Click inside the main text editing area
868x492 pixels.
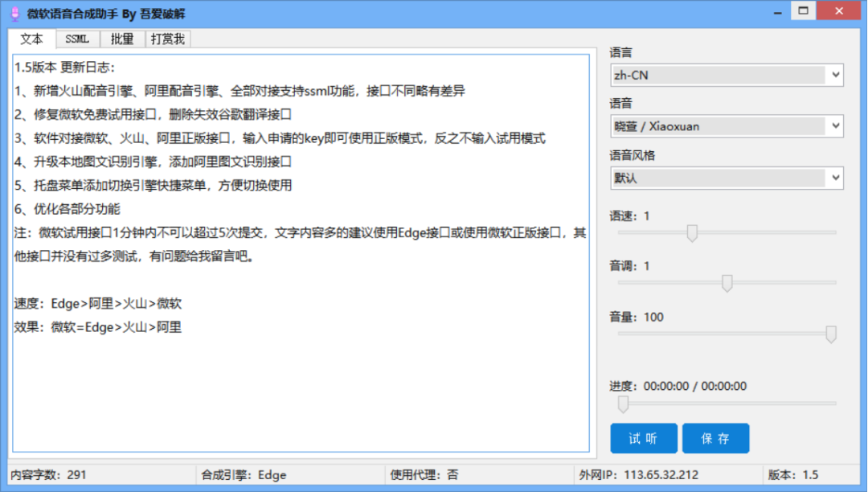301,253
